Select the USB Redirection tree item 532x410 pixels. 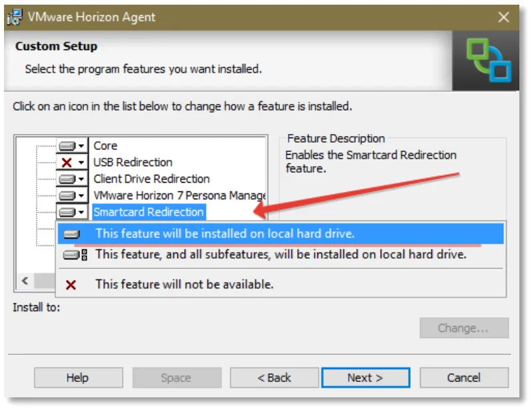click(x=133, y=163)
